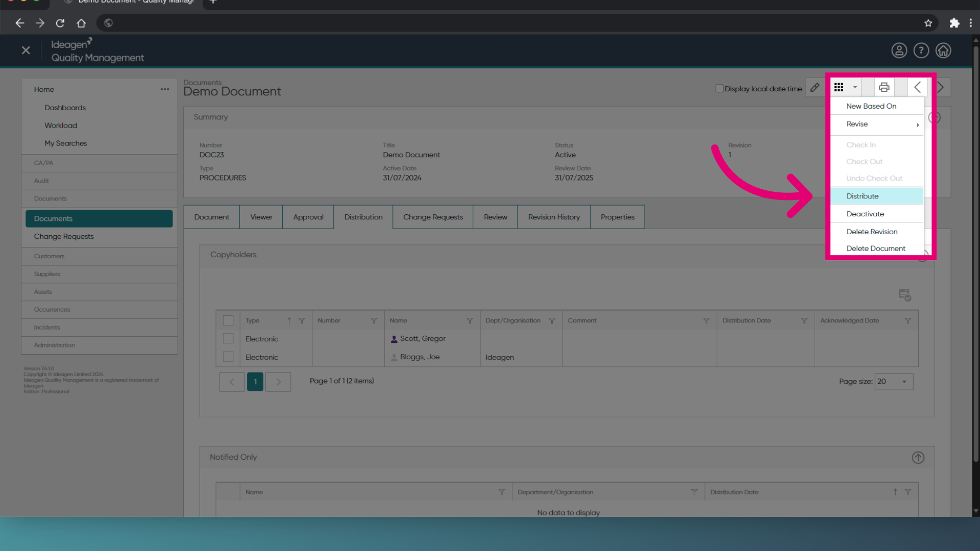Screen dimensions: 980x551
Task: Go to browser home icon
Action: coord(81,23)
